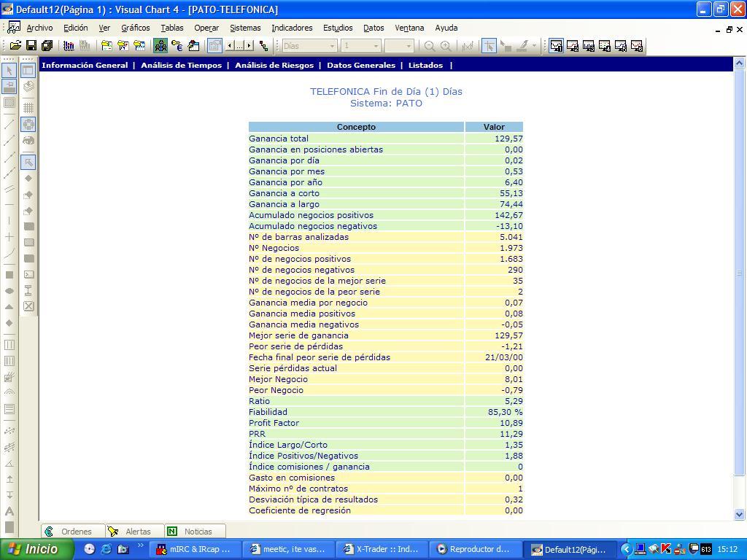Open the Información General section link
Image resolution: width=747 pixels, height=560 pixels.
tap(85, 65)
